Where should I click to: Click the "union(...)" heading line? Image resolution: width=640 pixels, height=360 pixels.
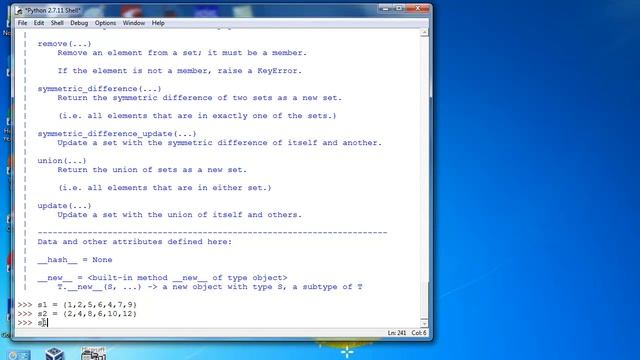click(x=62, y=160)
